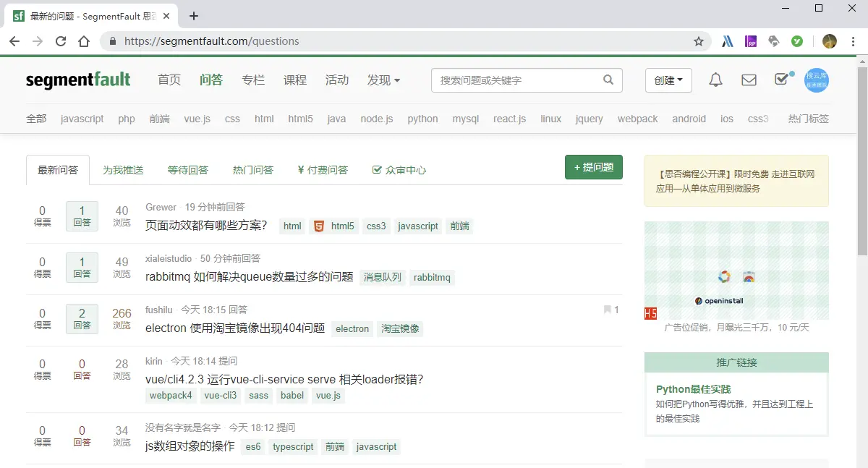Open the Chrome profile avatar
Image resolution: width=868 pixels, height=468 pixels.
(830, 41)
